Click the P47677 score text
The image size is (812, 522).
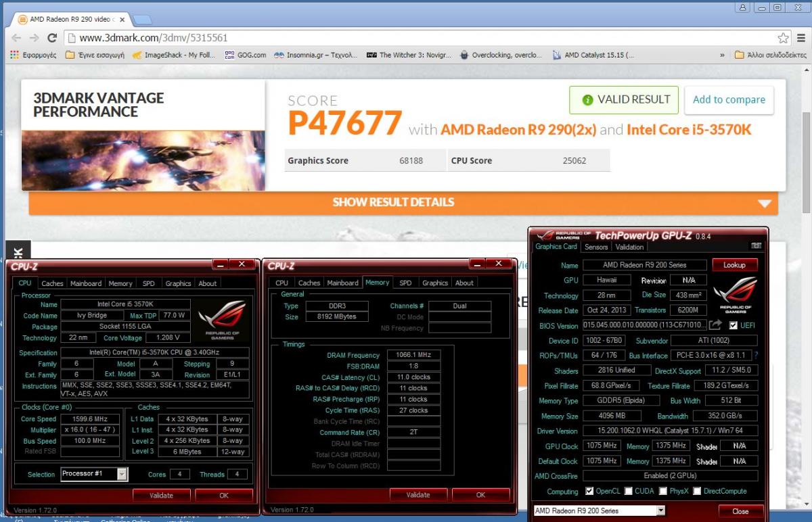[344, 124]
